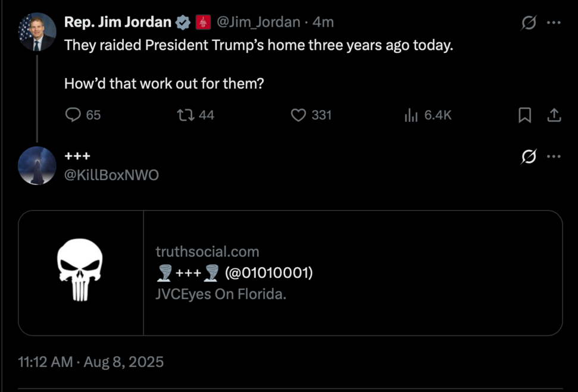Click the @Jim_Jordan handle
Image resolution: width=578 pixels, height=392 pixels.
pos(258,23)
